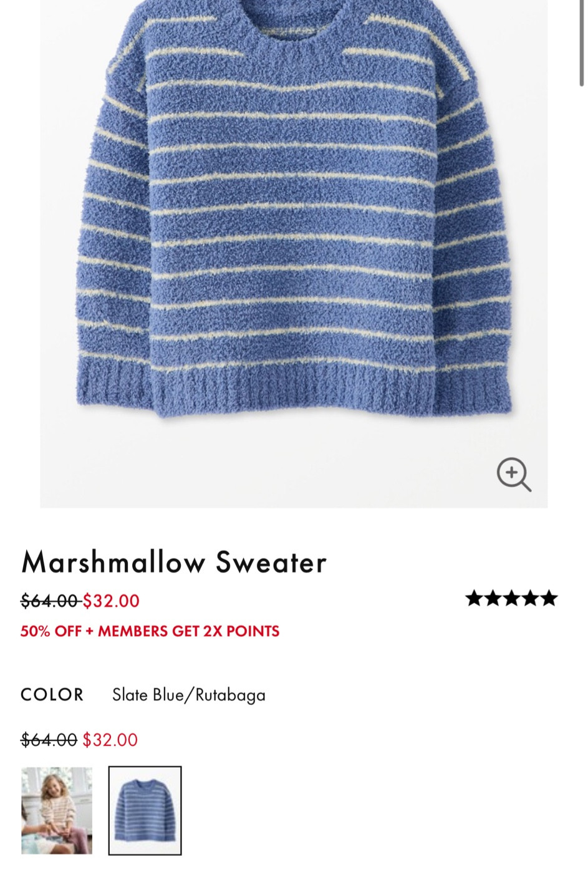Screen dimensions: 588x882
Task: Click the third star in the rating
Action: coord(512,598)
